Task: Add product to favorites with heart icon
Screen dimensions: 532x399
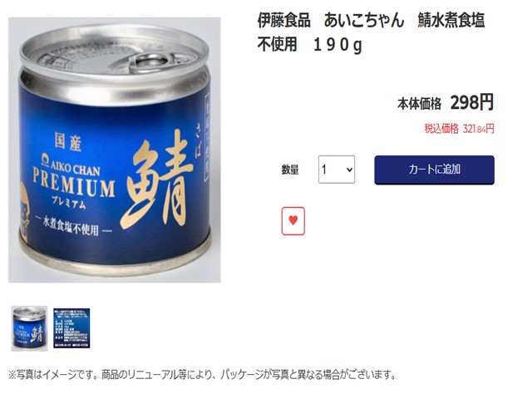Action: pyautogui.click(x=293, y=221)
